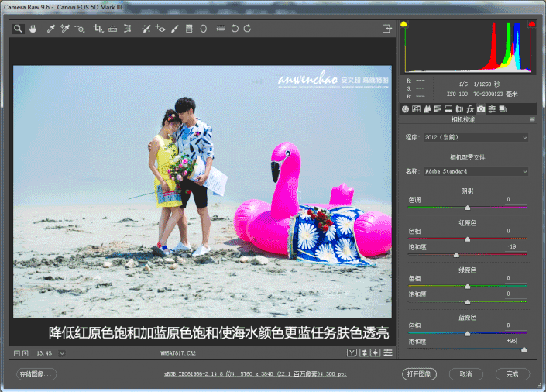Zoom out with the minus button
The width and height of the screenshot is (546, 392).
(x=16, y=353)
